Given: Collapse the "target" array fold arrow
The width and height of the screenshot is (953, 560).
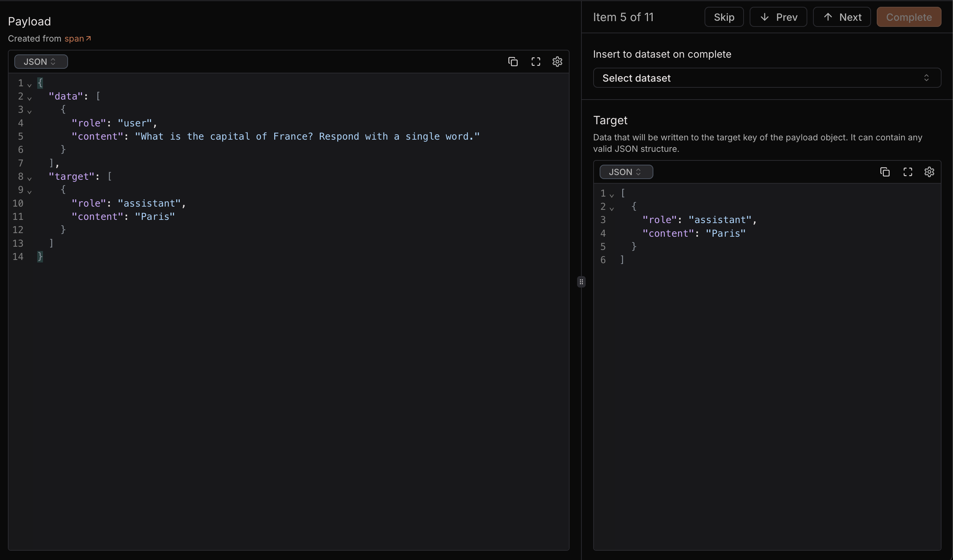Looking at the screenshot, I should point(29,178).
